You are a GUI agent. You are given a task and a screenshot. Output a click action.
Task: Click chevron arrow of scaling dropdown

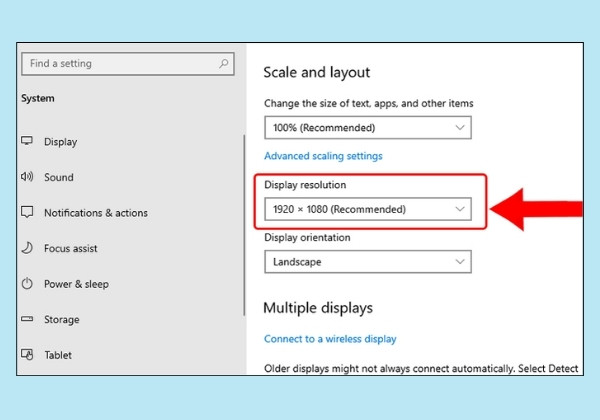460,128
